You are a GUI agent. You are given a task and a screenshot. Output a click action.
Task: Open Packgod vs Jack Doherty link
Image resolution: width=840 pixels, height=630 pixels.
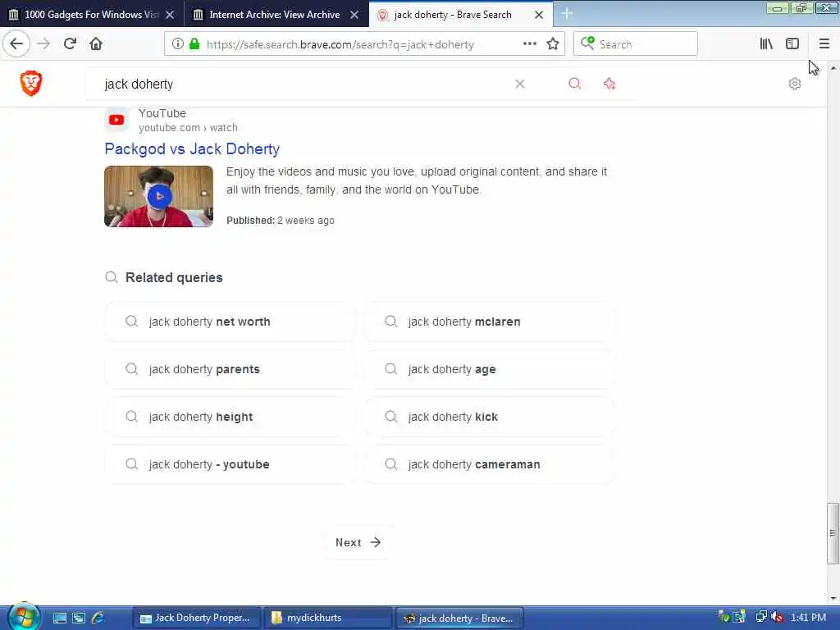point(192,149)
